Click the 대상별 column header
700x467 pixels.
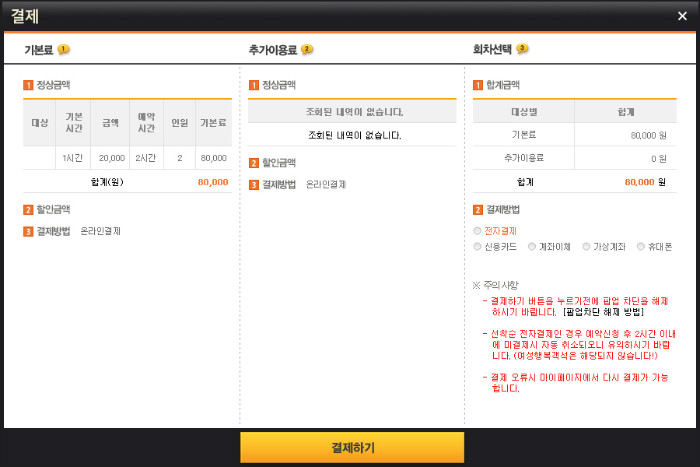click(525, 112)
